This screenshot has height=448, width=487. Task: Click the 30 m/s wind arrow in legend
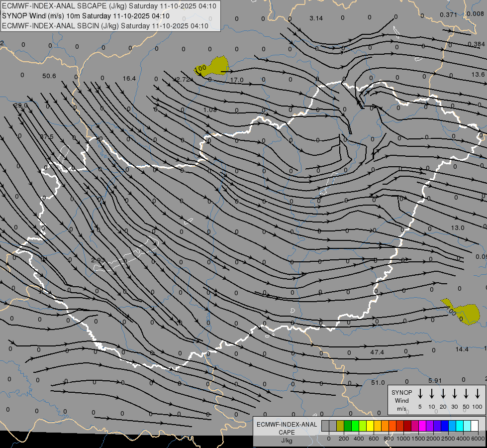click(x=454, y=393)
